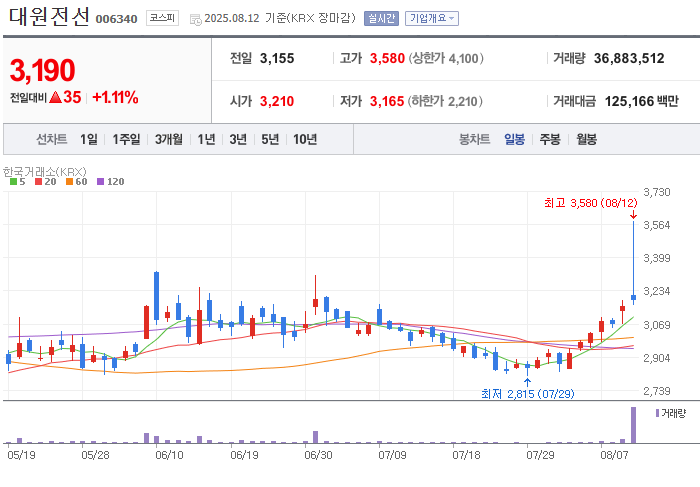Click the 한국거래소(KRX) chart label
This screenshot has width=700, height=487.
click(x=45, y=171)
